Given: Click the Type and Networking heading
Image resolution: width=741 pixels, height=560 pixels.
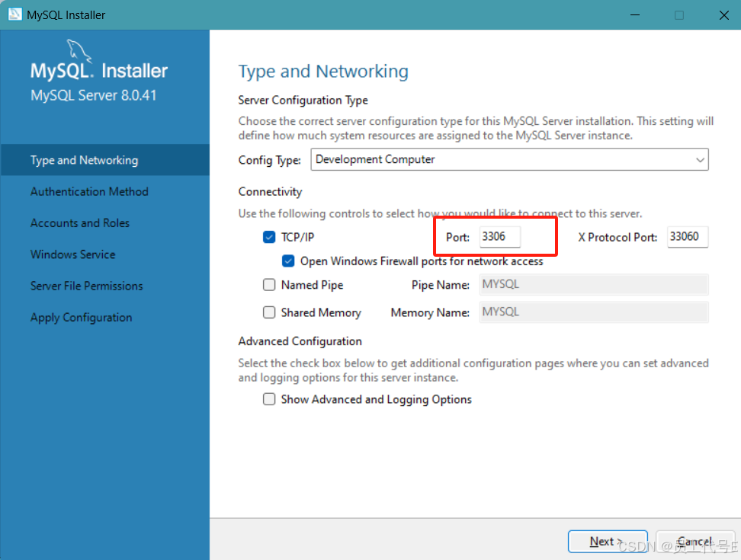Looking at the screenshot, I should (323, 72).
